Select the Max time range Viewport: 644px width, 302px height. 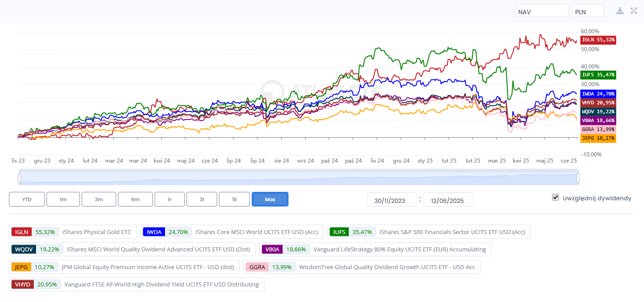pyautogui.click(x=270, y=199)
